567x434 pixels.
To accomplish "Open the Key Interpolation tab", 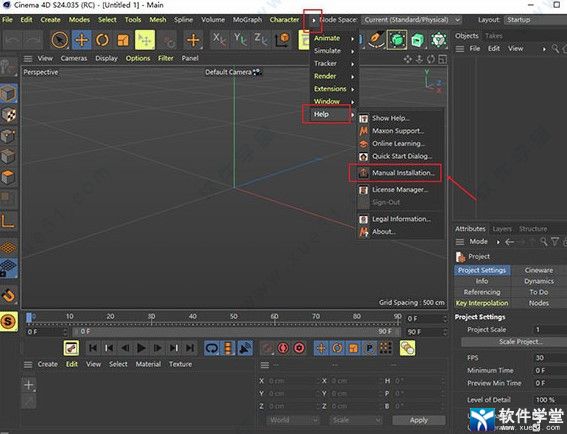I will pos(482,303).
